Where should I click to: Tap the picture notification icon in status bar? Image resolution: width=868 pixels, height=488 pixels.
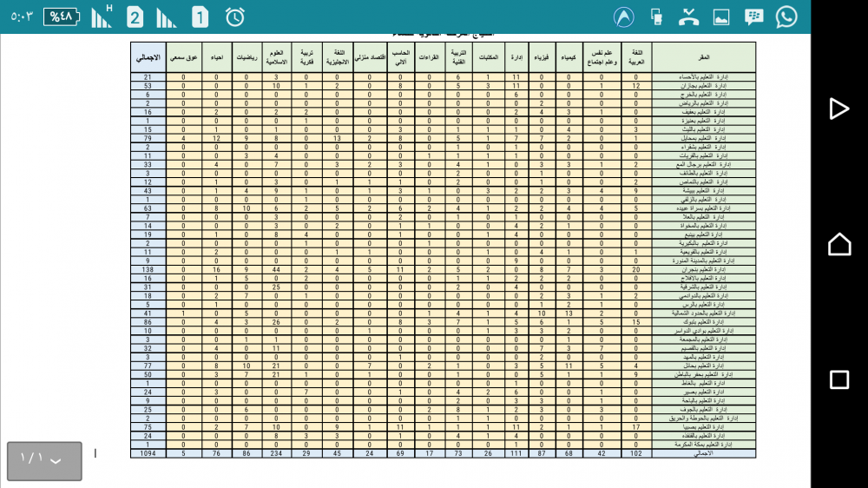pyautogui.click(x=720, y=17)
